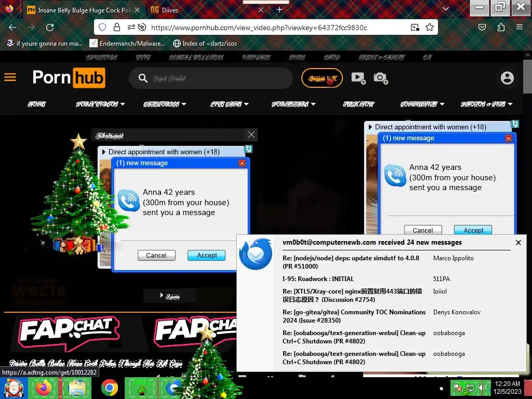Show hidden tray icons dot
The height and width of the screenshot is (399, 532).
(x=441, y=389)
